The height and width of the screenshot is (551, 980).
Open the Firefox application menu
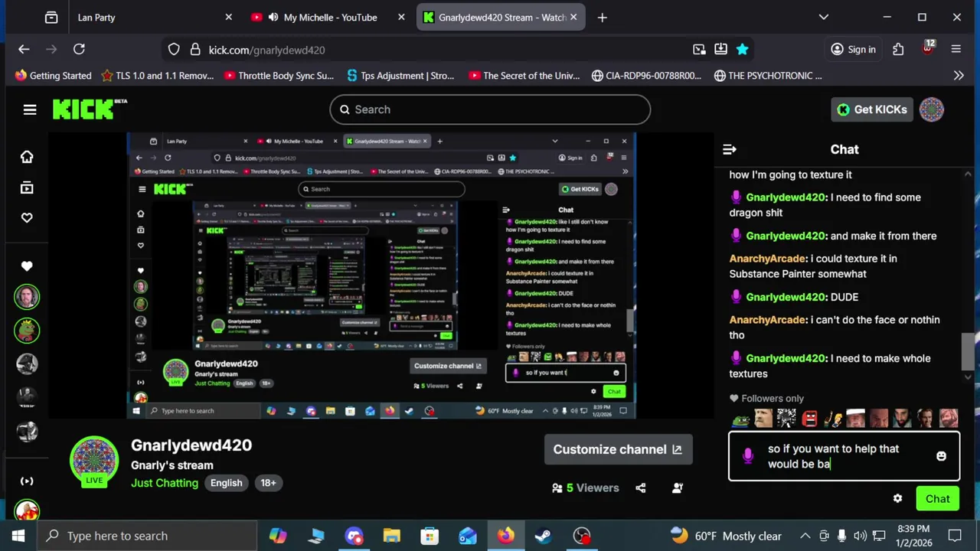tap(956, 50)
